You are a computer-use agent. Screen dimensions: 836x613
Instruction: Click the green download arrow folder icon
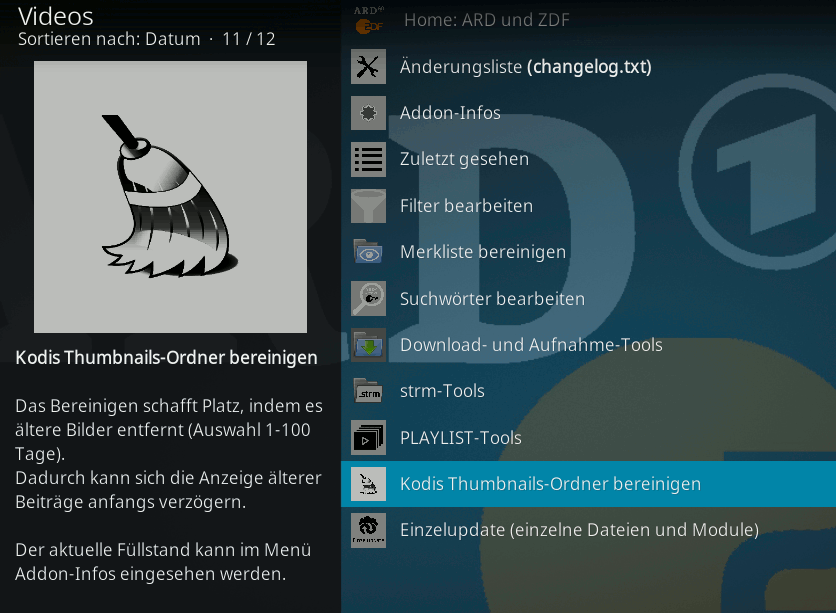click(368, 345)
